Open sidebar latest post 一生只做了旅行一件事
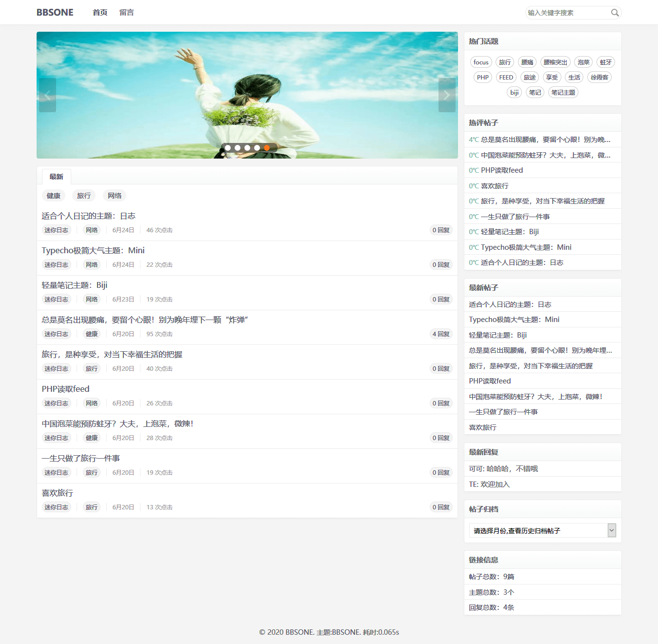Viewport: 658px width, 644px height. click(x=503, y=412)
